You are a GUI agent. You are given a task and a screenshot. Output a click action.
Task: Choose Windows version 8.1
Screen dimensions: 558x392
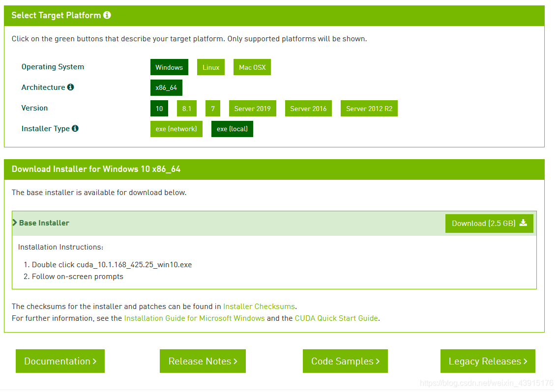(x=186, y=109)
